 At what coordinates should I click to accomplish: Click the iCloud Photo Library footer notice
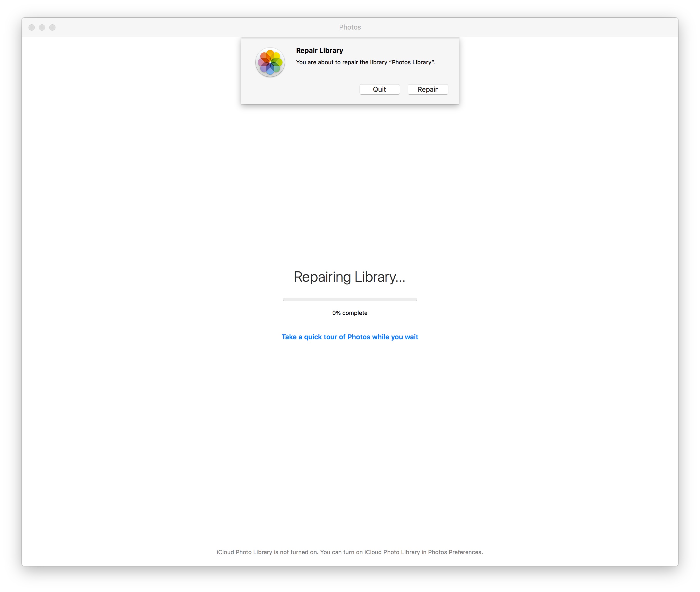pos(349,552)
